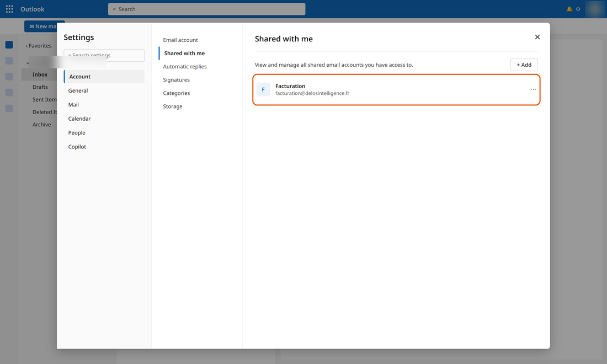Expand the Favorites folder group

[38, 46]
